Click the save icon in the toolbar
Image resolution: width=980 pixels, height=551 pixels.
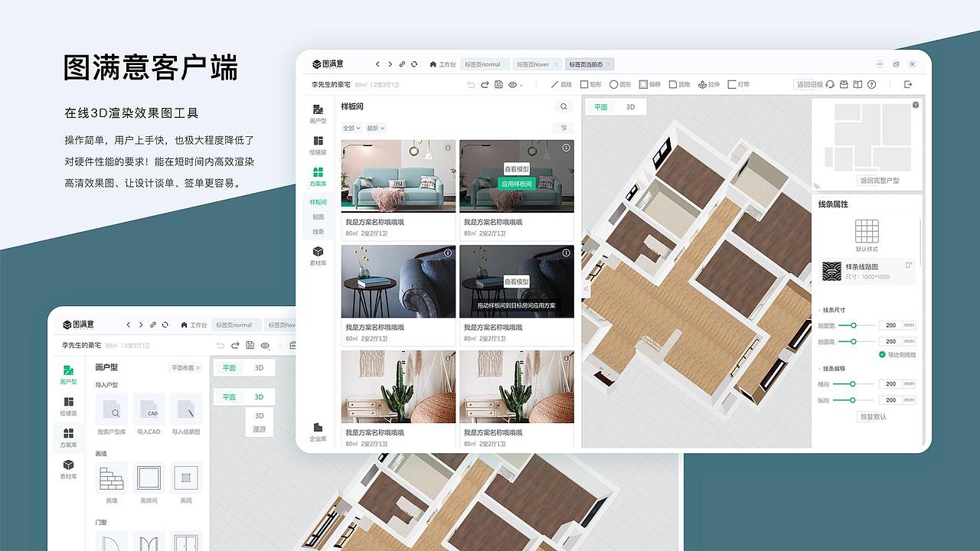[x=498, y=84]
